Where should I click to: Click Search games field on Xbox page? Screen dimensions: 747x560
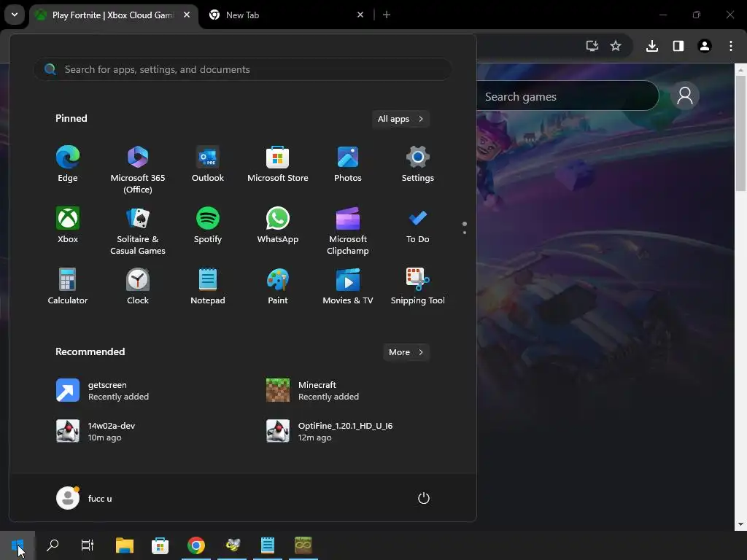tap(568, 96)
